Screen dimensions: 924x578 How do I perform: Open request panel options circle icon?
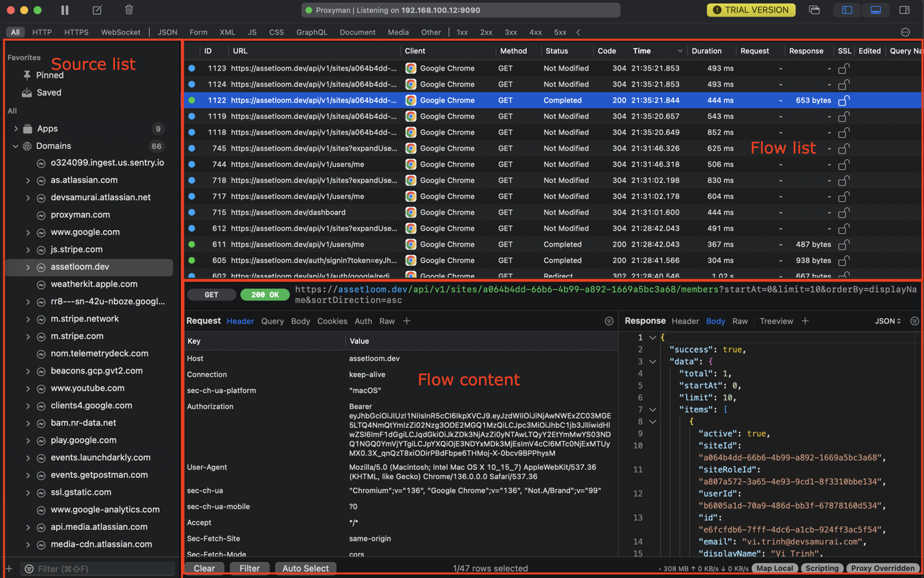pyautogui.click(x=609, y=321)
